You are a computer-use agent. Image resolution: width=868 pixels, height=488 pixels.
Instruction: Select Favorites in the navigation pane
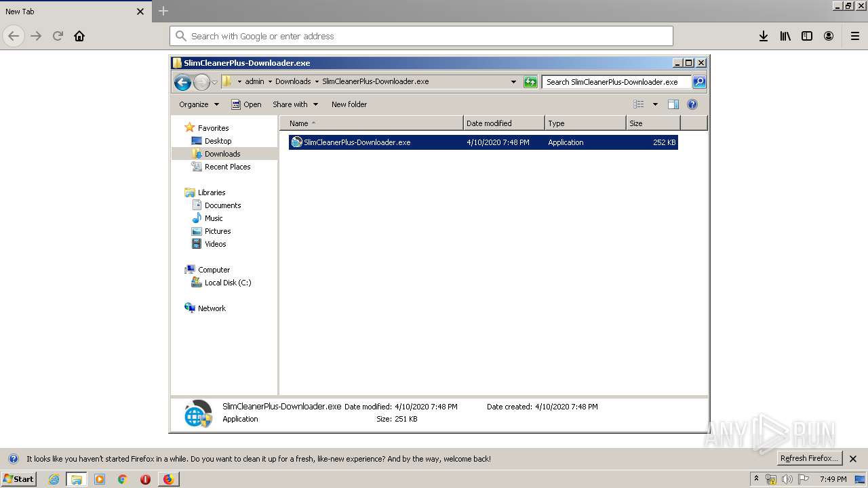(x=213, y=128)
